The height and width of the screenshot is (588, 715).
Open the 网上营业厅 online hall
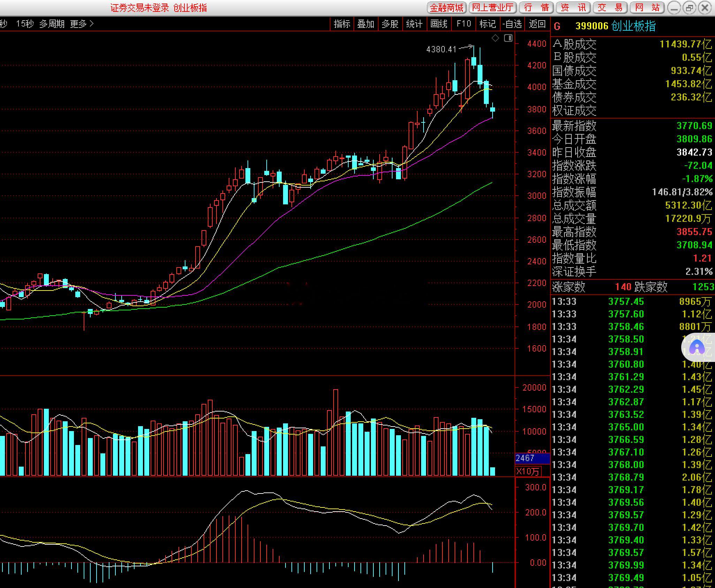[493, 8]
